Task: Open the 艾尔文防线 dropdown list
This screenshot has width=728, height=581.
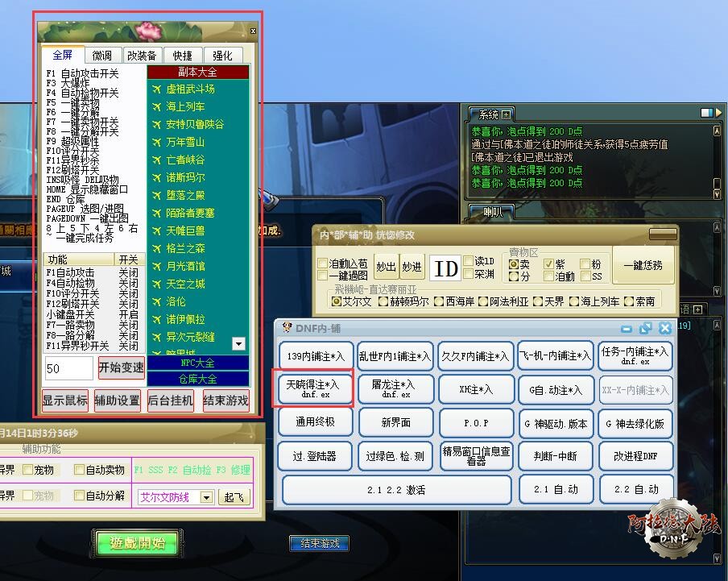Action: pyautogui.click(x=207, y=497)
